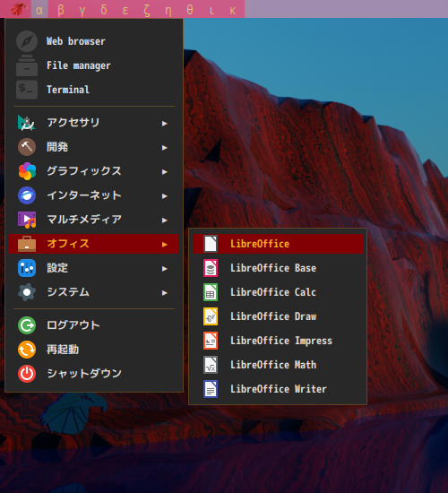Expand 開発 submenu arrow

(165, 148)
